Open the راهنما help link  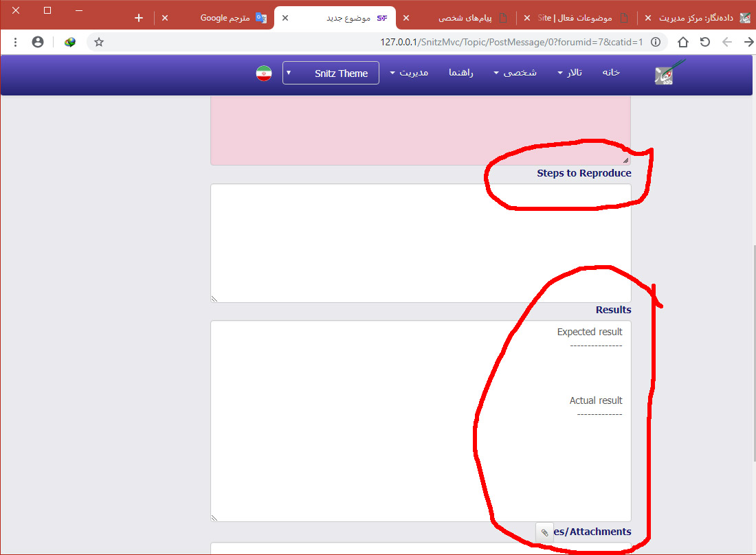point(461,73)
